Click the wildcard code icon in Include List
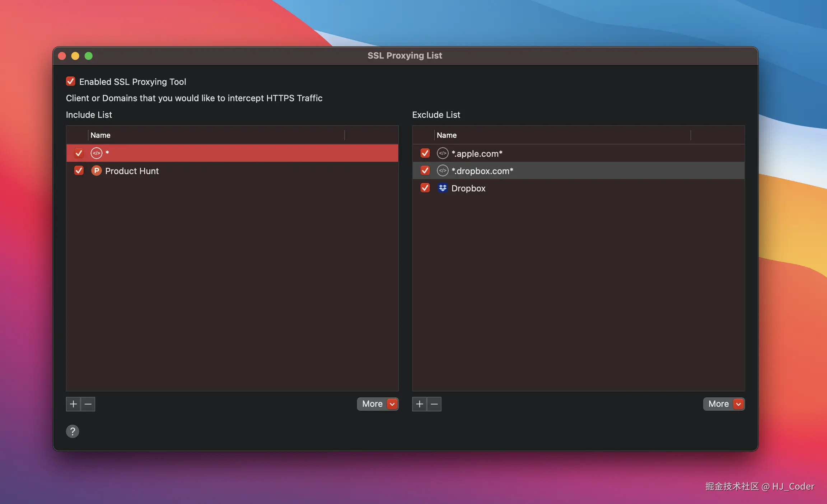Screen dimensions: 827x504 coord(96,153)
